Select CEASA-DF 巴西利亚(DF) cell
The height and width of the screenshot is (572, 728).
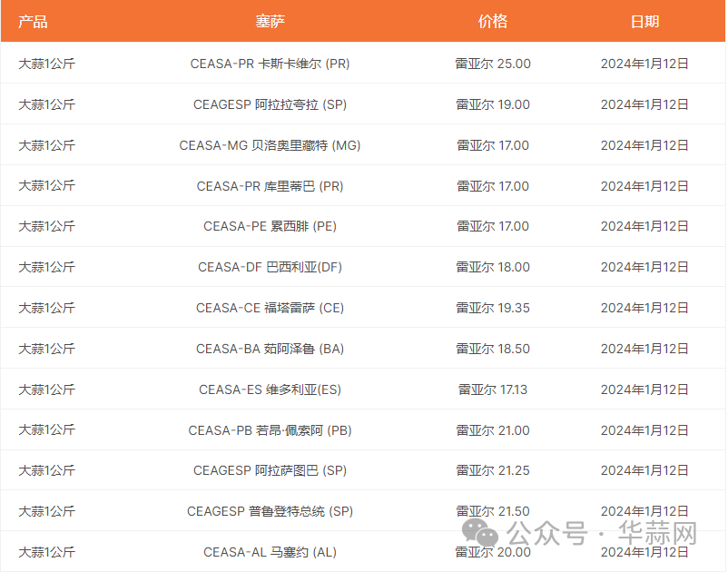pos(270,267)
